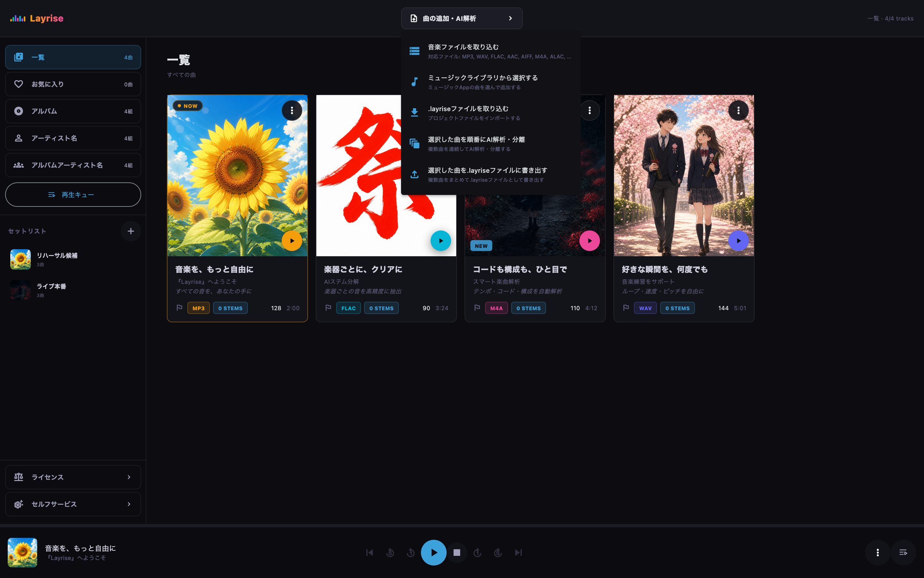Image resolution: width=924 pixels, height=578 pixels.
Task: Click the MP3 format badge
Action: [x=199, y=308]
